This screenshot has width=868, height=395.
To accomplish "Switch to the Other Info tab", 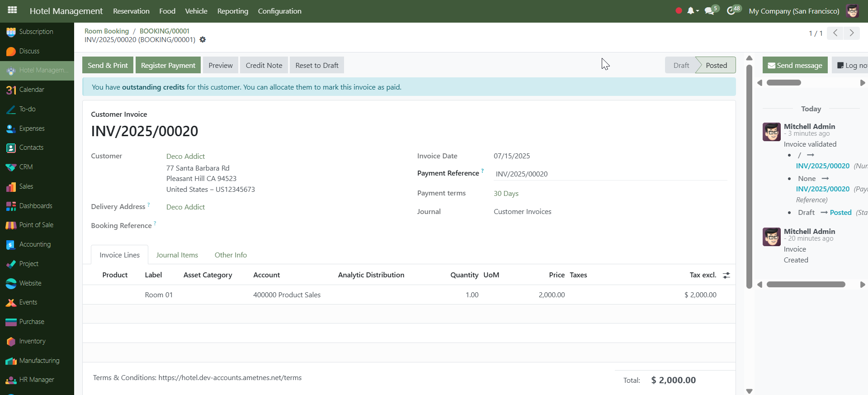I will [x=231, y=255].
